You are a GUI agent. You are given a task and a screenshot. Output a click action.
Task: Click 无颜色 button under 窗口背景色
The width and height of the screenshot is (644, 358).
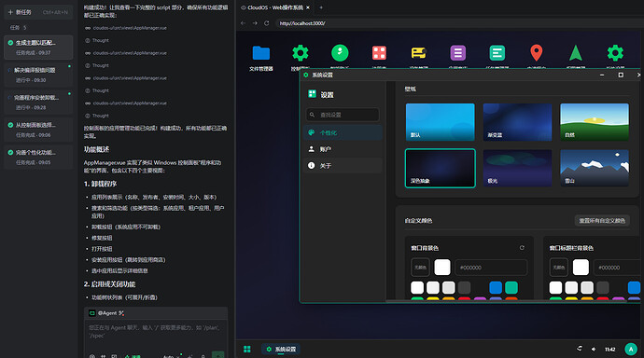[x=420, y=268]
